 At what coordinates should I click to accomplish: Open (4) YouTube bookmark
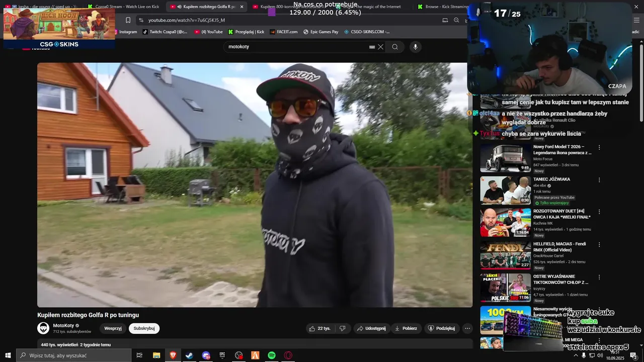pyautogui.click(x=208, y=32)
